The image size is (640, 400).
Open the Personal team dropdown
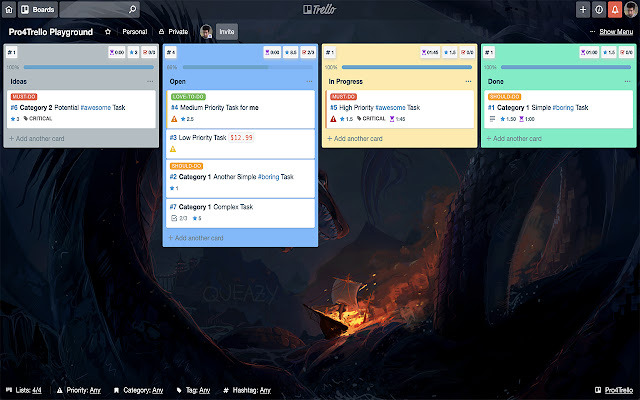pyautogui.click(x=135, y=32)
